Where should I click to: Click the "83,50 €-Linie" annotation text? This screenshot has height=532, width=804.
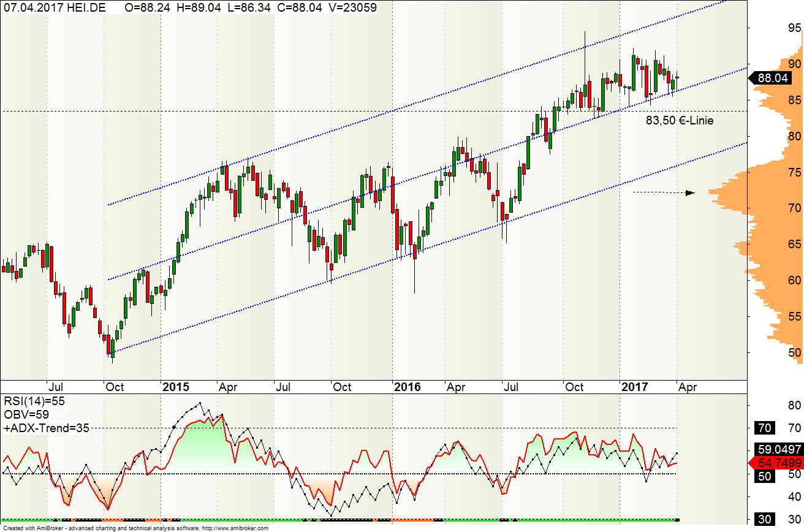coord(680,121)
